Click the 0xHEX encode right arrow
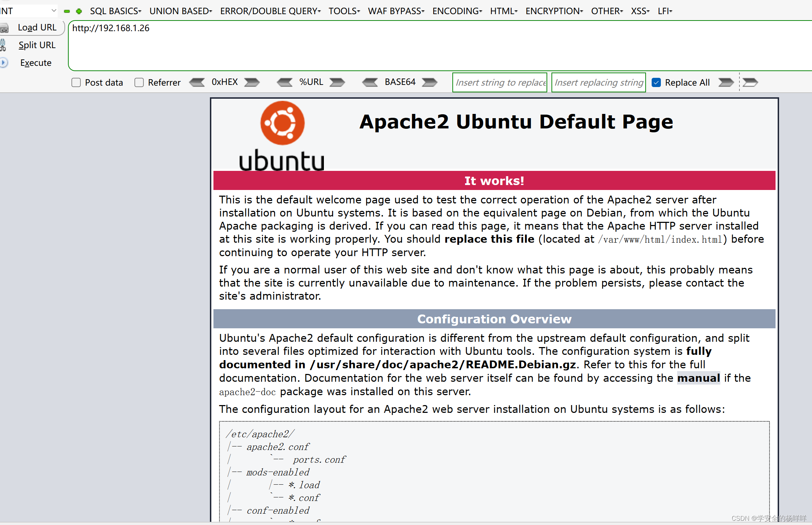812x525 pixels. pyautogui.click(x=252, y=82)
